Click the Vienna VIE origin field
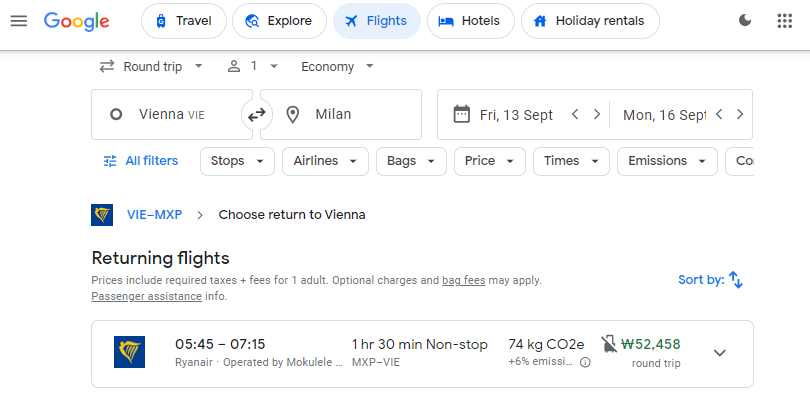Screen dimensions: 810x405 click(172, 114)
